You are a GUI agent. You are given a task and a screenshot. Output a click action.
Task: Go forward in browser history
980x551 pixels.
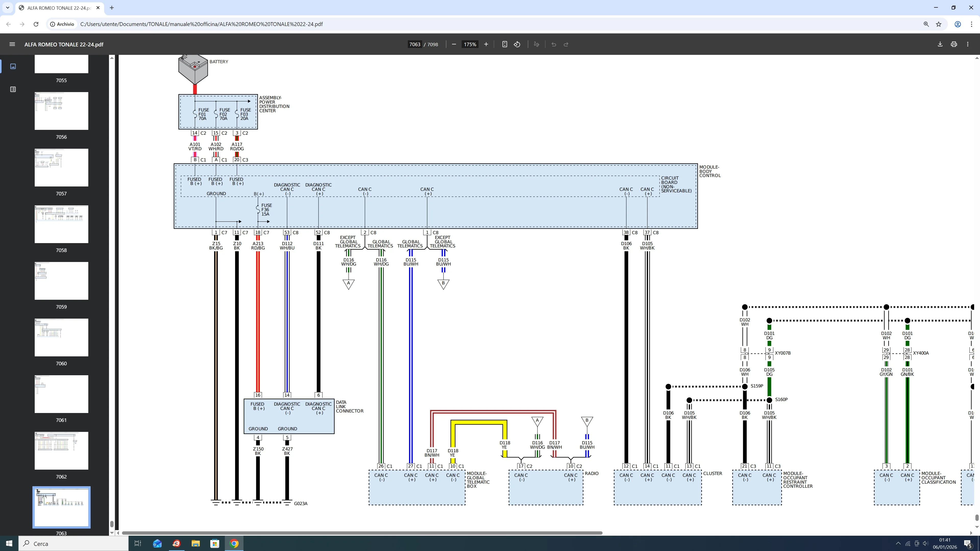22,24
